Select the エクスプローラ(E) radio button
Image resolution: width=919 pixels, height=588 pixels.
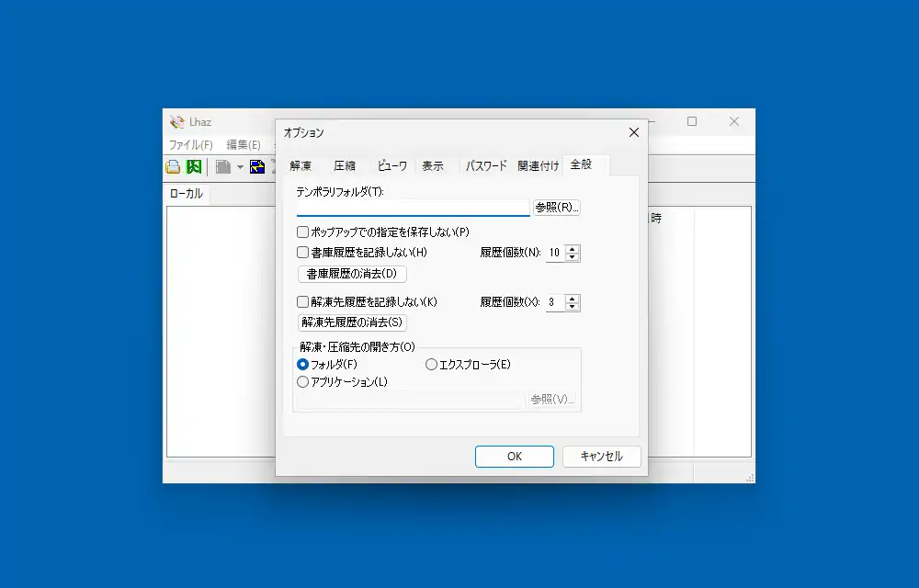[x=431, y=365]
